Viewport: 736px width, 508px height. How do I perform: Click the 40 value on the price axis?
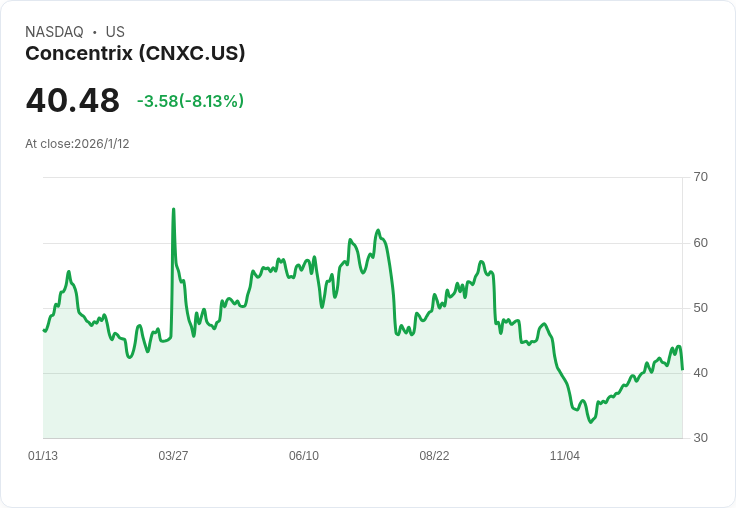tap(700, 373)
